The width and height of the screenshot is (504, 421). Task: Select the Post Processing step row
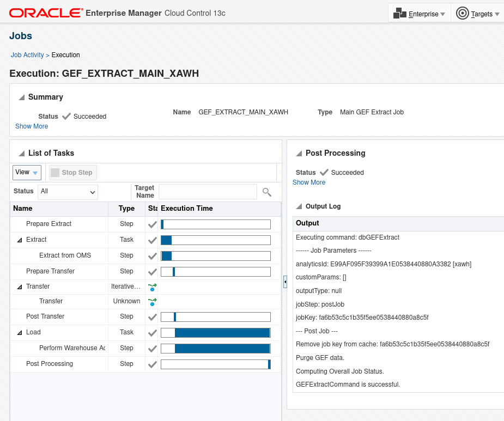click(x=145, y=364)
